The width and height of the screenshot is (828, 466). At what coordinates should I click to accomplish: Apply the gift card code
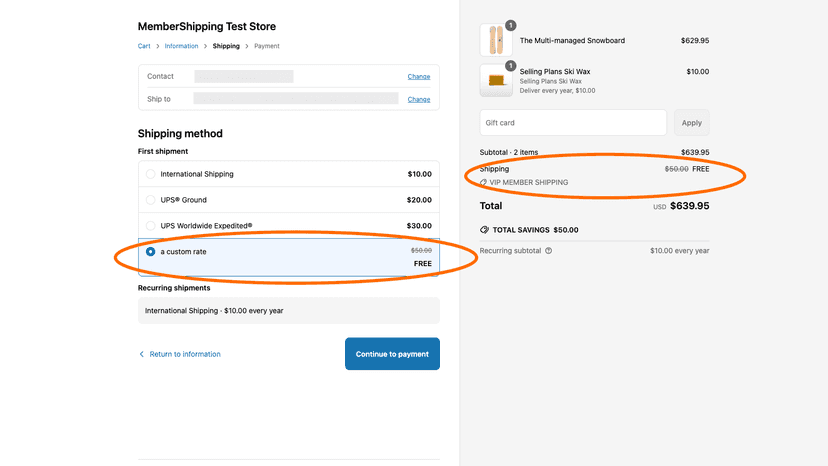click(692, 123)
